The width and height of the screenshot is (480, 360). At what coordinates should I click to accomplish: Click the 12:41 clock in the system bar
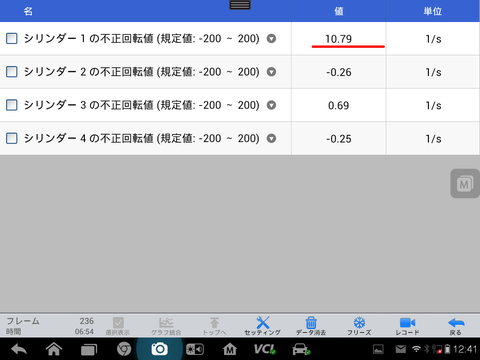tap(465, 349)
